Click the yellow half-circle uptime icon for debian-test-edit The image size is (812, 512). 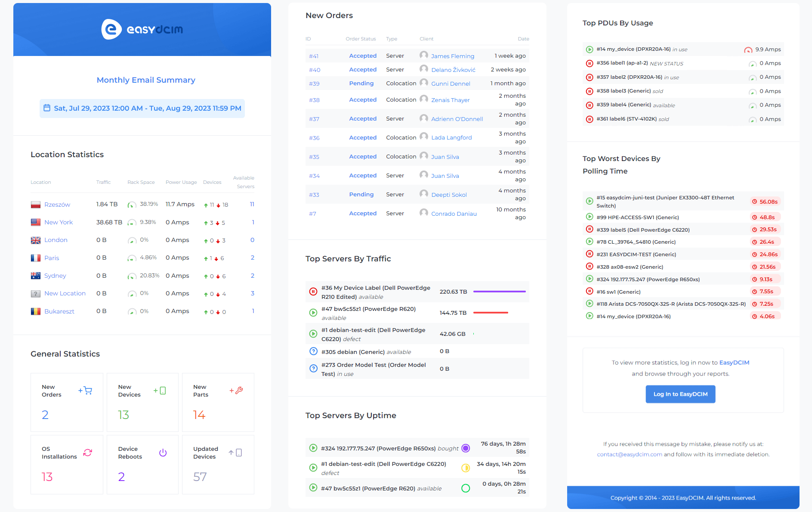coord(466,468)
